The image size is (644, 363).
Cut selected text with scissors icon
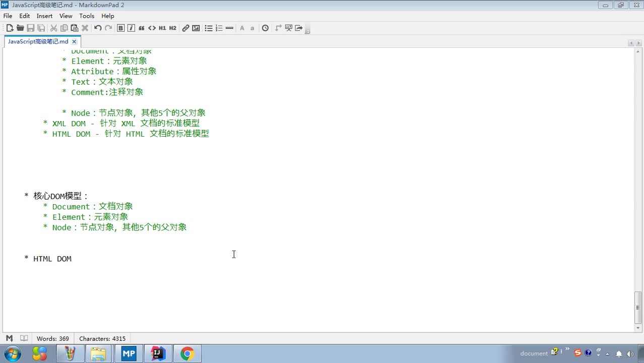point(53,28)
